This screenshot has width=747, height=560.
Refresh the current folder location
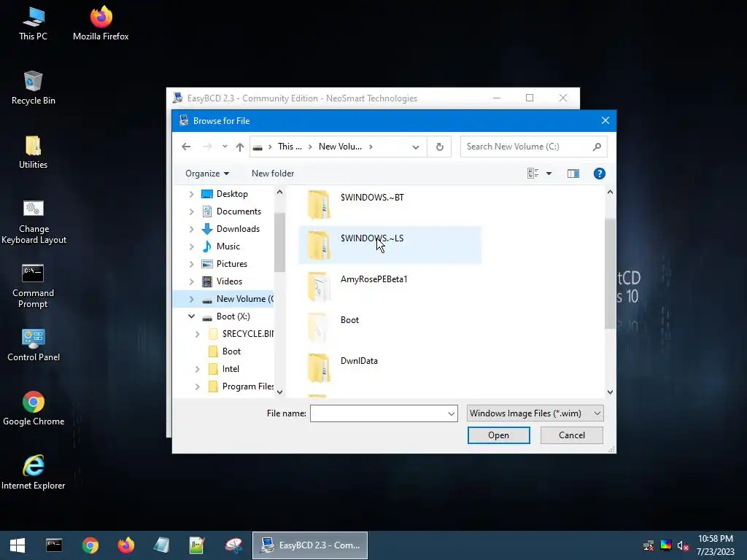pos(439,147)
